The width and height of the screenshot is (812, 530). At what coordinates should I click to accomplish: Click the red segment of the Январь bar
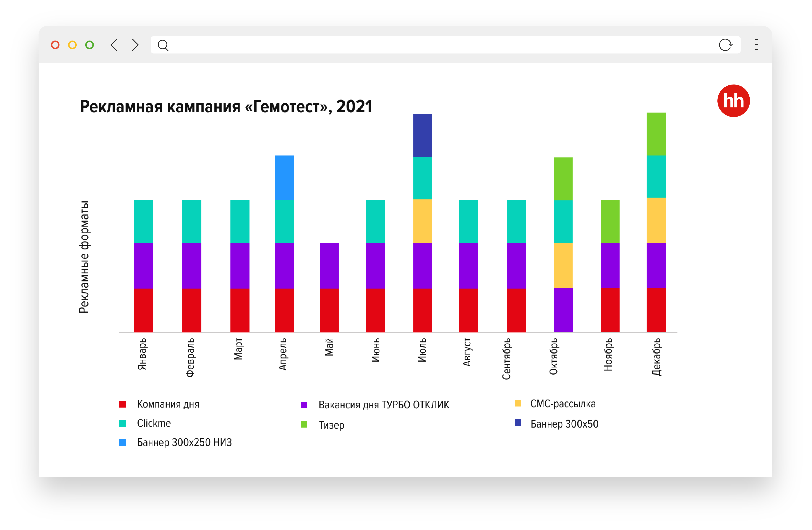(x=143, y=310)
